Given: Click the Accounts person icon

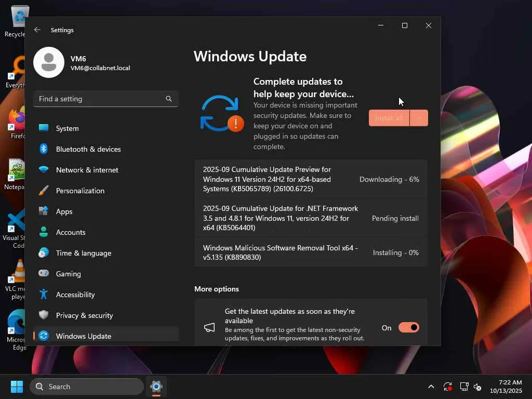Looking at the screenshot, I should [x=44, y=232].
